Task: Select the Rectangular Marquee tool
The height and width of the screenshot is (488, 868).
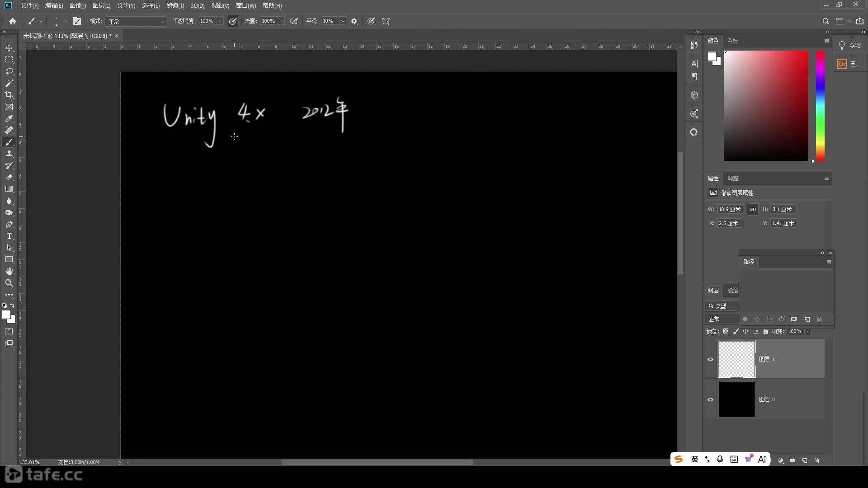Action: click(9, 60)
